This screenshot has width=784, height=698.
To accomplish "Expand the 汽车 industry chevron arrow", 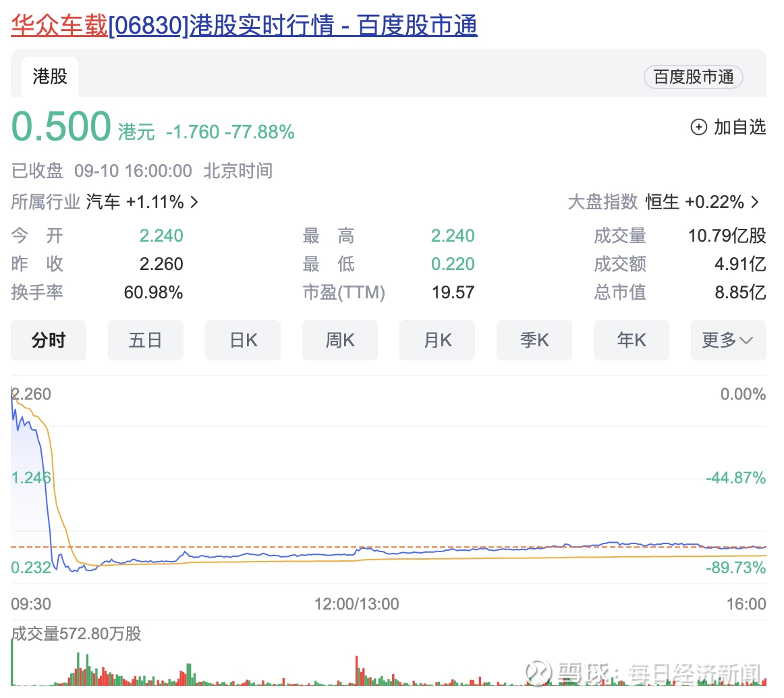I will (194, 202).
